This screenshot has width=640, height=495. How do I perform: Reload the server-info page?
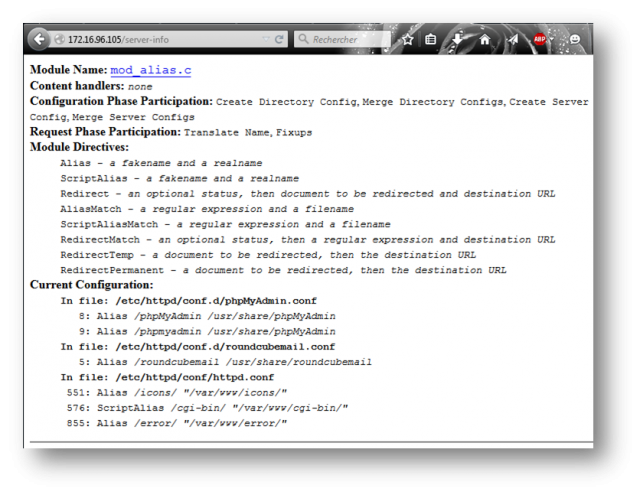279,39
